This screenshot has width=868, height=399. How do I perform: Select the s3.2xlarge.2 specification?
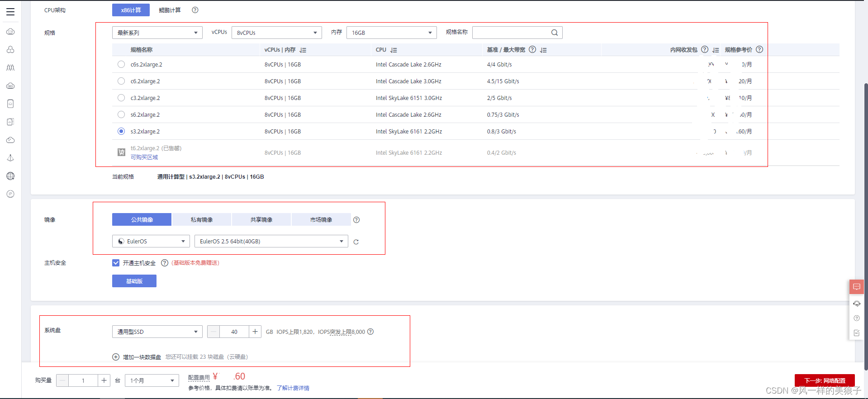pyautogui.click(x=121, y=131)
